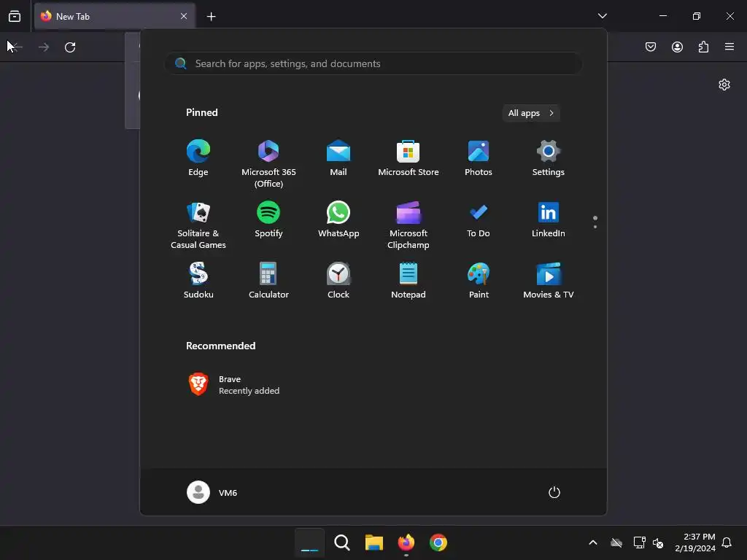Screen dimensions: 747x560
Task: Personalize new tab via gear icon
Action: 724,85
